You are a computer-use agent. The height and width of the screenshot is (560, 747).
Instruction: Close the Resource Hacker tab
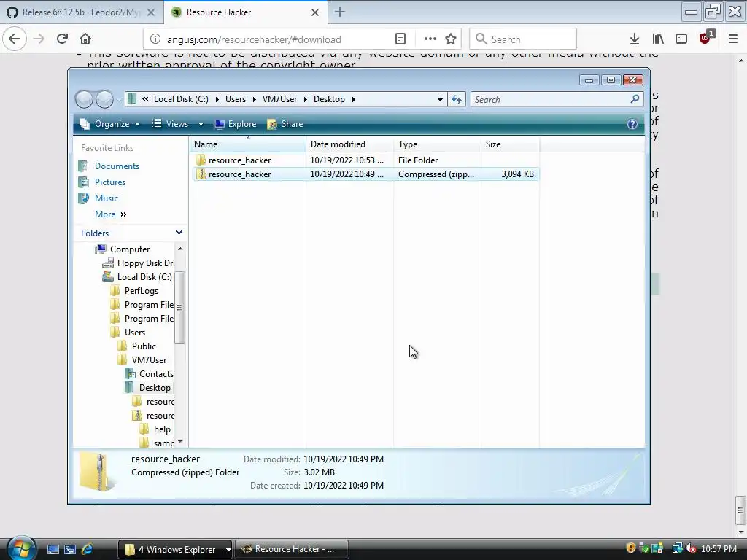315,12
